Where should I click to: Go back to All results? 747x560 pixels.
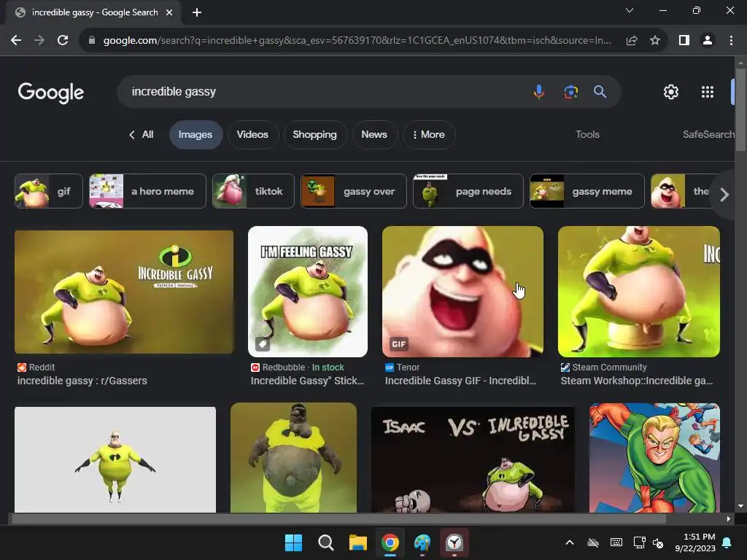coord(141,135)
